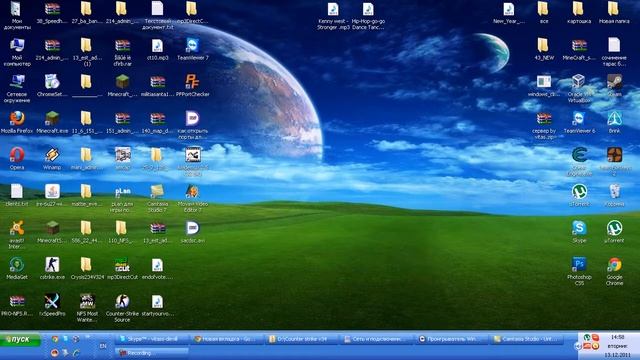Image resolution: width=640 pixels, height=360 pixels.
Task: Open EN language indicator in taskbar
Action: coord(103,346)
